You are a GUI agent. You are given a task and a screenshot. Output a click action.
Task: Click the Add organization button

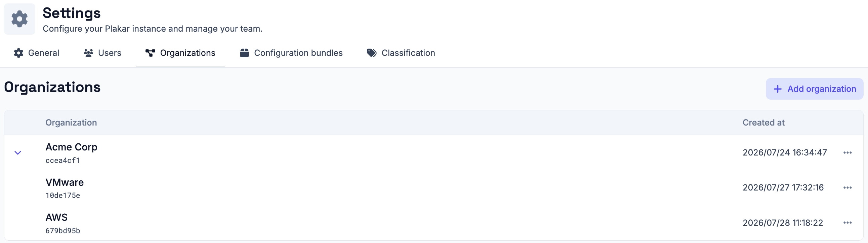pyautogui.click(x=815, y=89)
